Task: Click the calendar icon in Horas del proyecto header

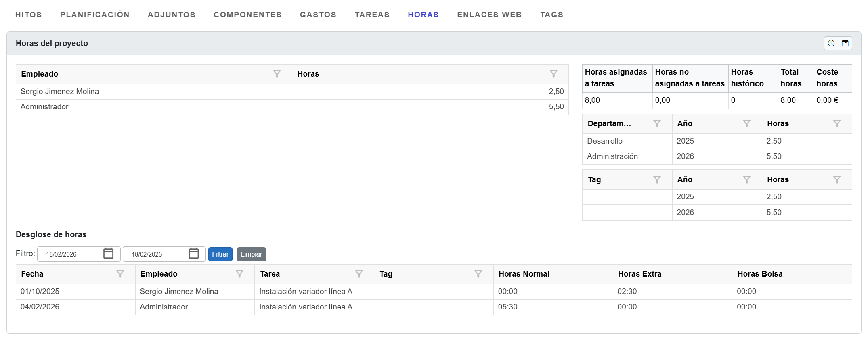Action: pos(845,44)
